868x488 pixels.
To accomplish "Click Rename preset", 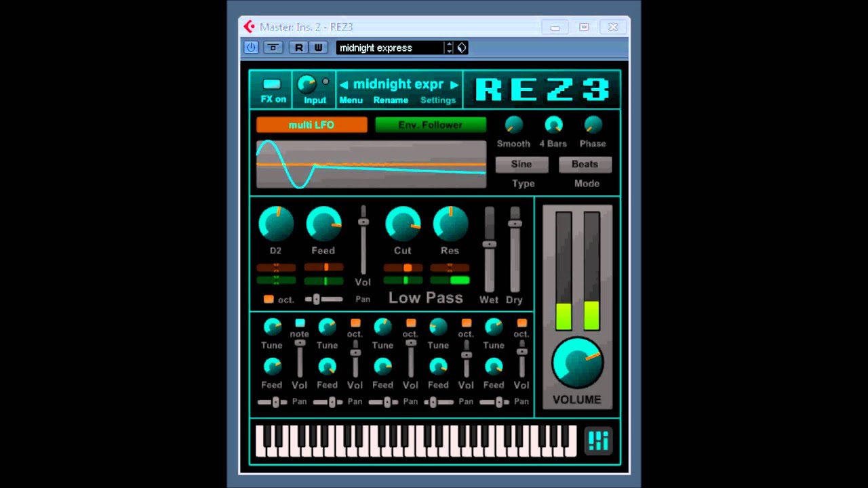I will (391, 100).
